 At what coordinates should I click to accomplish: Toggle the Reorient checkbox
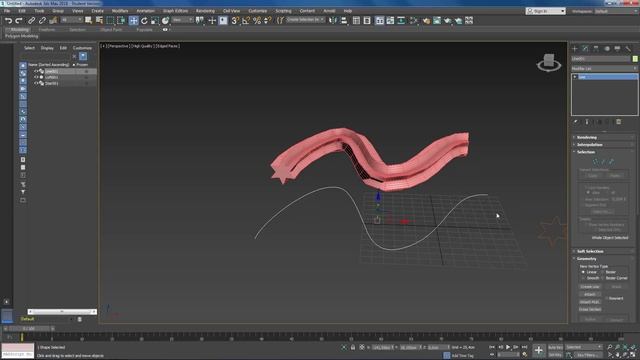click(606, 298)
